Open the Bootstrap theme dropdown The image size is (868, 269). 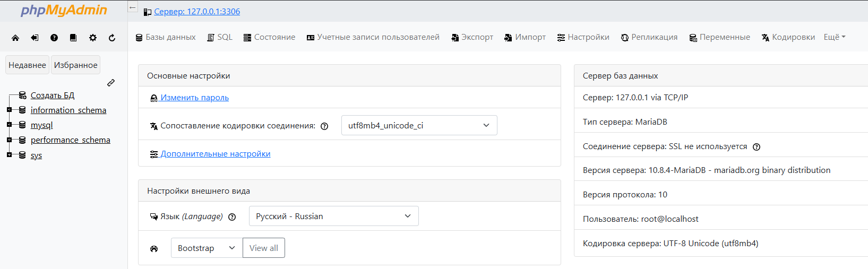(x=207, y=248)
